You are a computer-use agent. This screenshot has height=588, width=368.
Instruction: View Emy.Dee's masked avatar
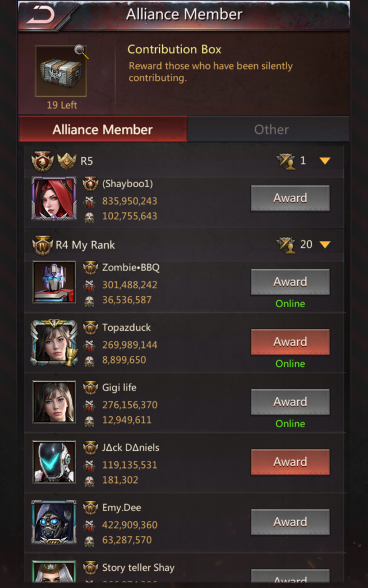click(54, 522)
